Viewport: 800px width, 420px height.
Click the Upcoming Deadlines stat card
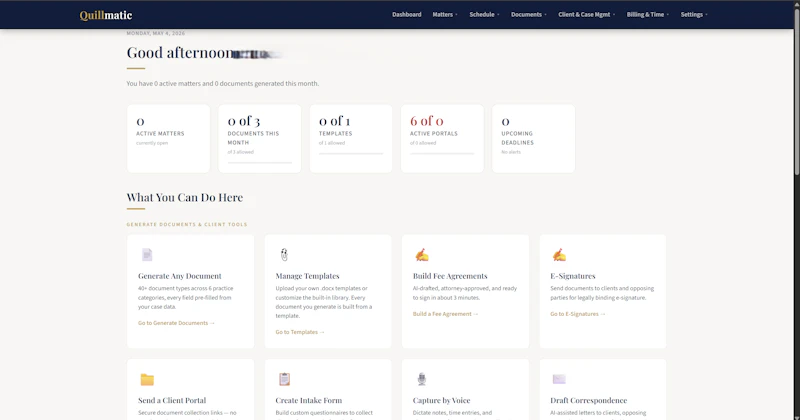pos(533,138)
